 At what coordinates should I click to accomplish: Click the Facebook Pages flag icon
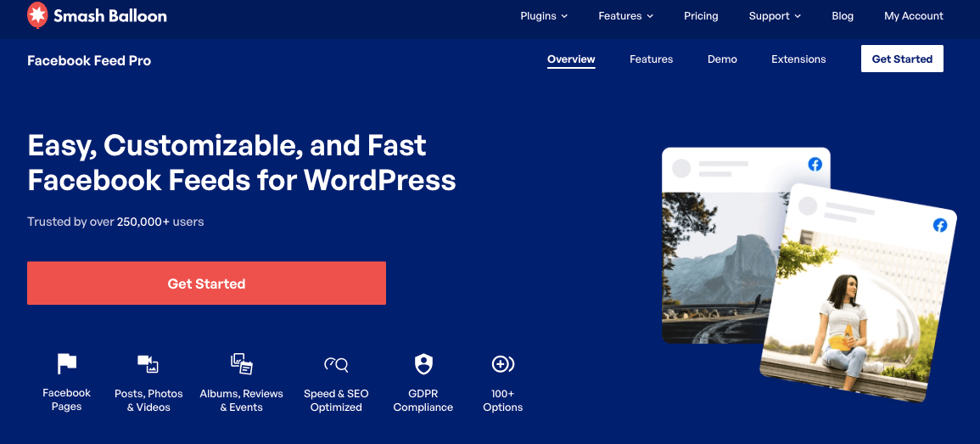point(66,364)
